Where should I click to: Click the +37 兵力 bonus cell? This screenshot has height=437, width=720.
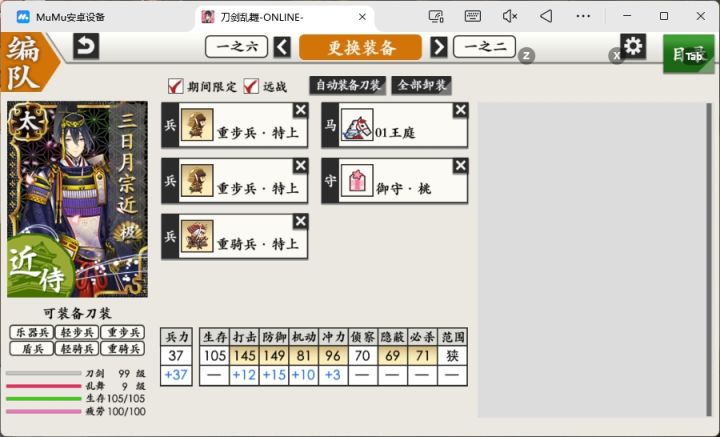(x=176, y=375)
